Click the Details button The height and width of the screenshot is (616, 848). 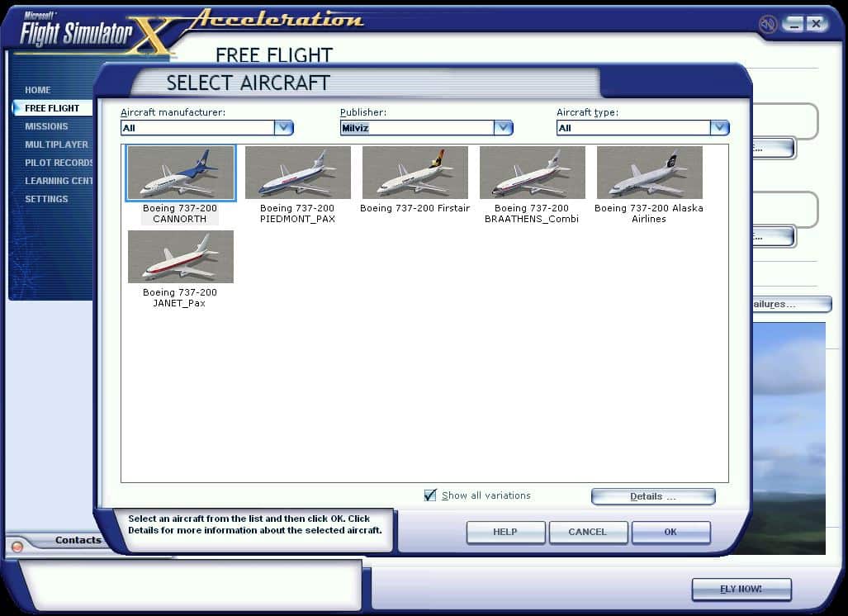[652, 496]
